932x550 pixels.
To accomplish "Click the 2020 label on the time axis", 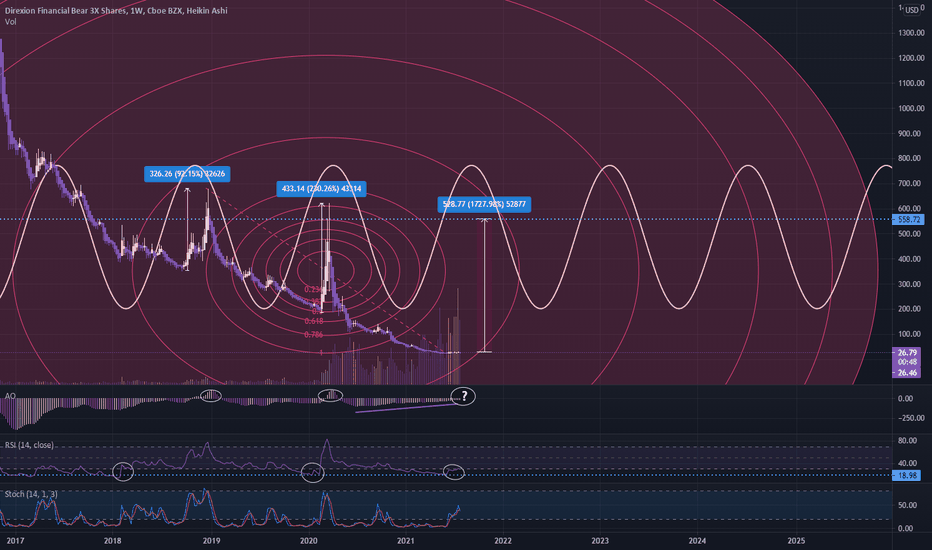I will 308,540.
